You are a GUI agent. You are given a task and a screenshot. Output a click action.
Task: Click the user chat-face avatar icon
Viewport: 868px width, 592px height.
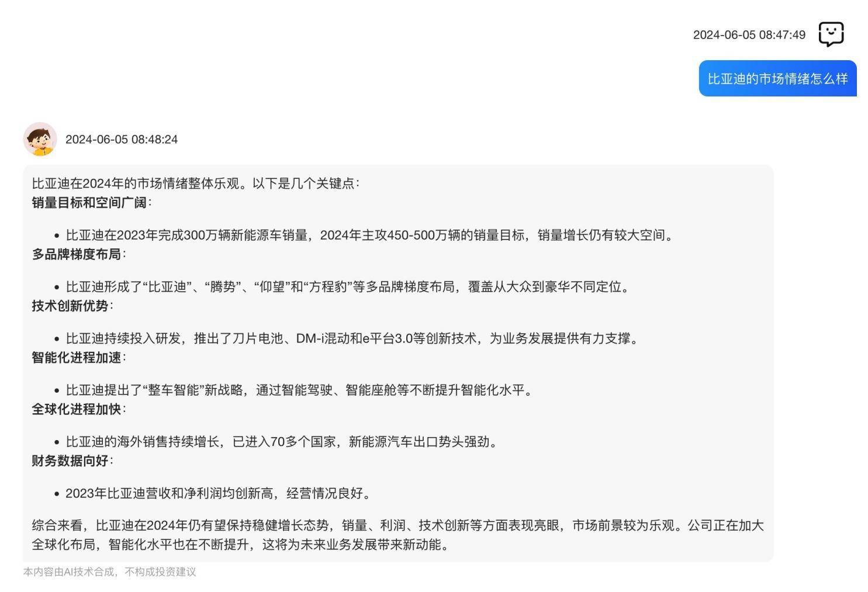click(x=831, y=34)
